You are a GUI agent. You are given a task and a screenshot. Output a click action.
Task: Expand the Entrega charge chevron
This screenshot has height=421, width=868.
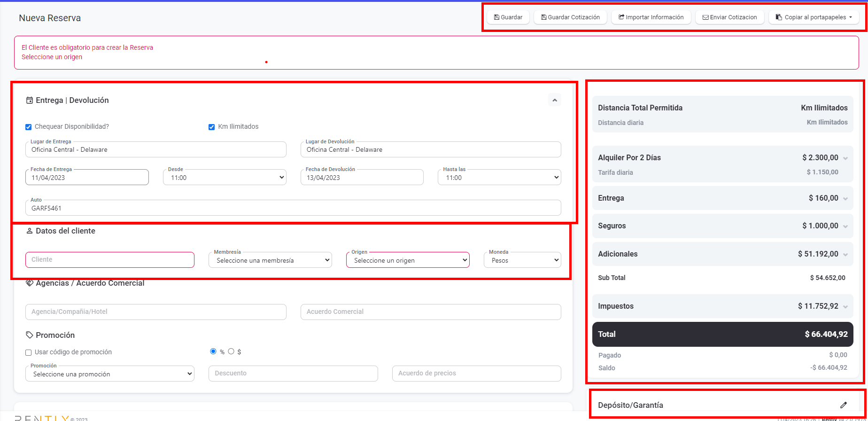(845, 199)
